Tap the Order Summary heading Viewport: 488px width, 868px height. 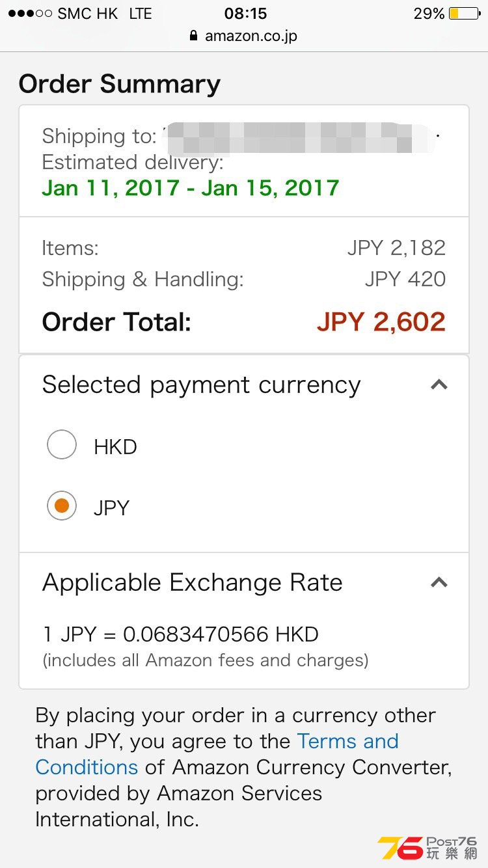tap(120, 84)
